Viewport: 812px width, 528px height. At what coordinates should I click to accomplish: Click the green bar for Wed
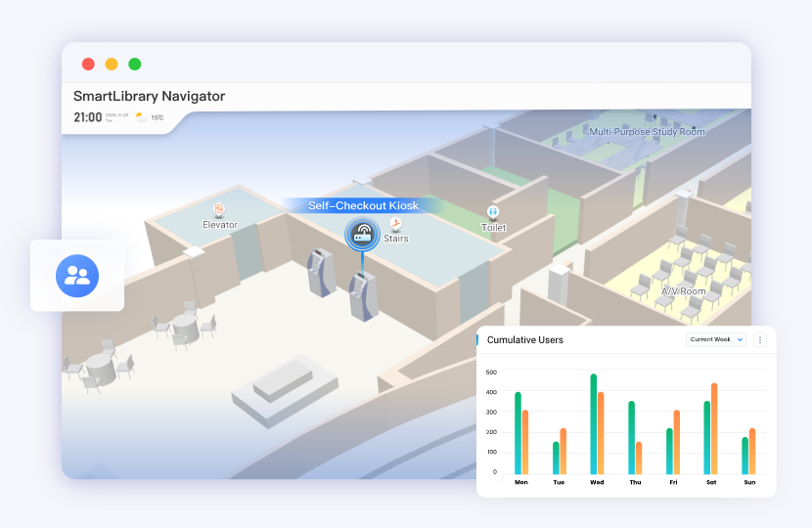click(x=594, y=423)
